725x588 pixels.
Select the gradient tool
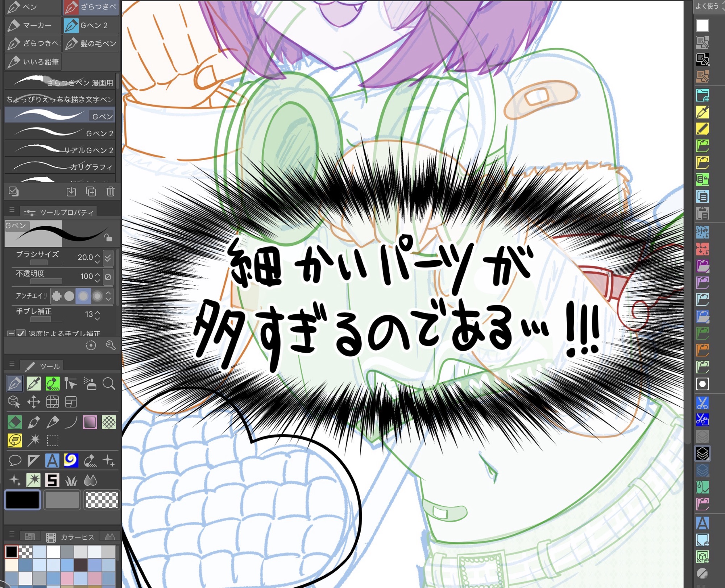tap(90, 422)
